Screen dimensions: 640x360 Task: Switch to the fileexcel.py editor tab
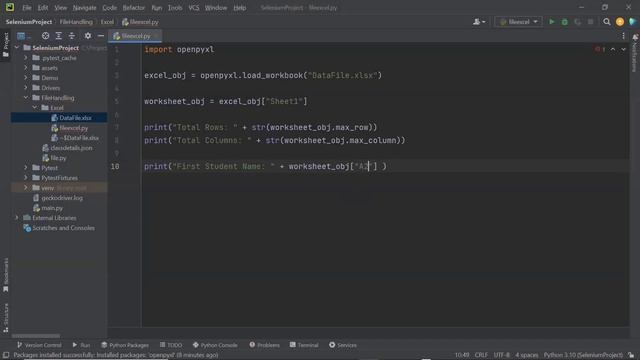[135, 36]
